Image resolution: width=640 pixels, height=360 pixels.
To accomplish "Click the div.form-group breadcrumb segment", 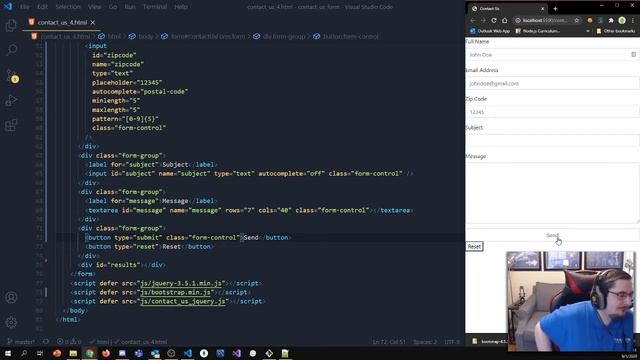I will [279, 36].
